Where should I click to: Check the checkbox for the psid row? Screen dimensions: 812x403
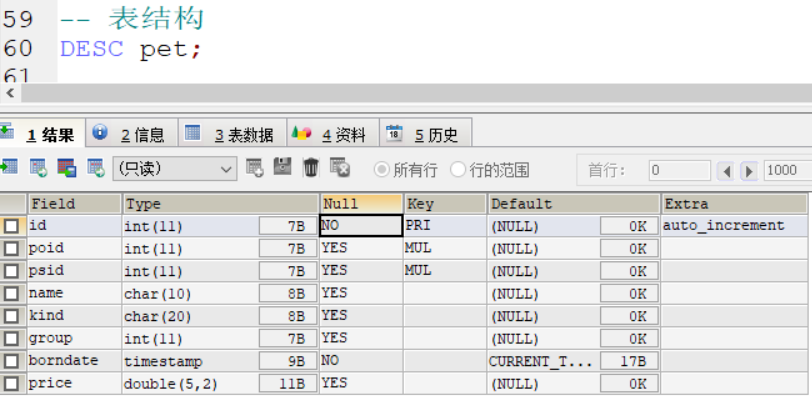11,271
